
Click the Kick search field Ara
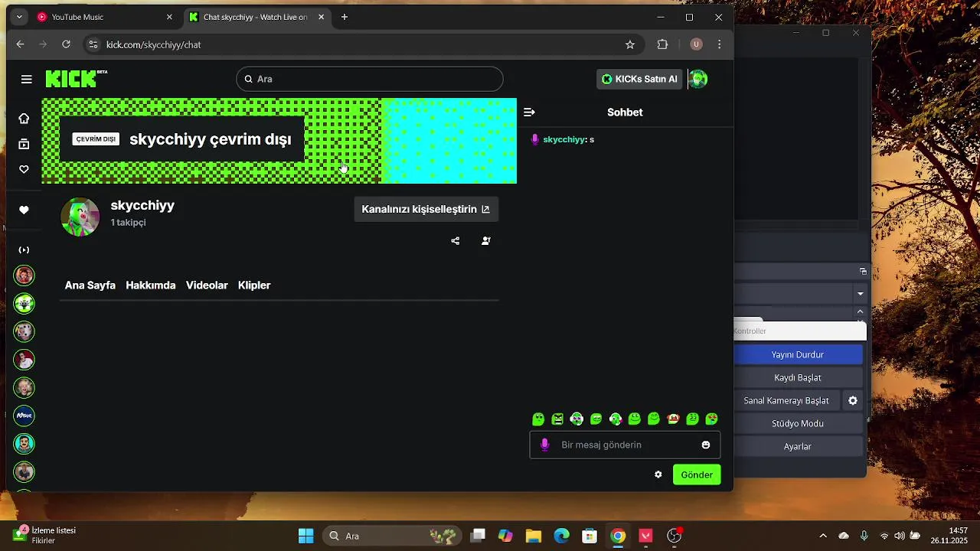(x=370, y=79)
